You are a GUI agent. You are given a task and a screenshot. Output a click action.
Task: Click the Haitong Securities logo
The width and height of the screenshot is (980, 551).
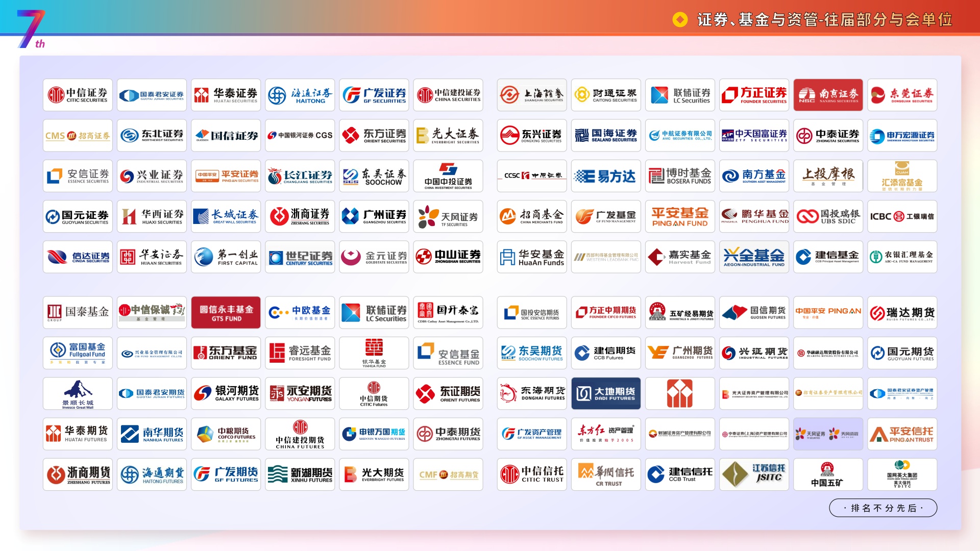(x=300, y=95)
